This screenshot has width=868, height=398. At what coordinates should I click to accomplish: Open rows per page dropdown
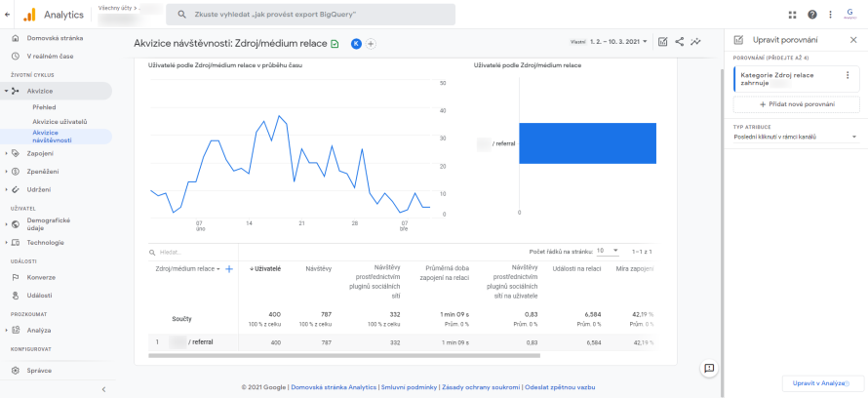[x=608, y=251]
